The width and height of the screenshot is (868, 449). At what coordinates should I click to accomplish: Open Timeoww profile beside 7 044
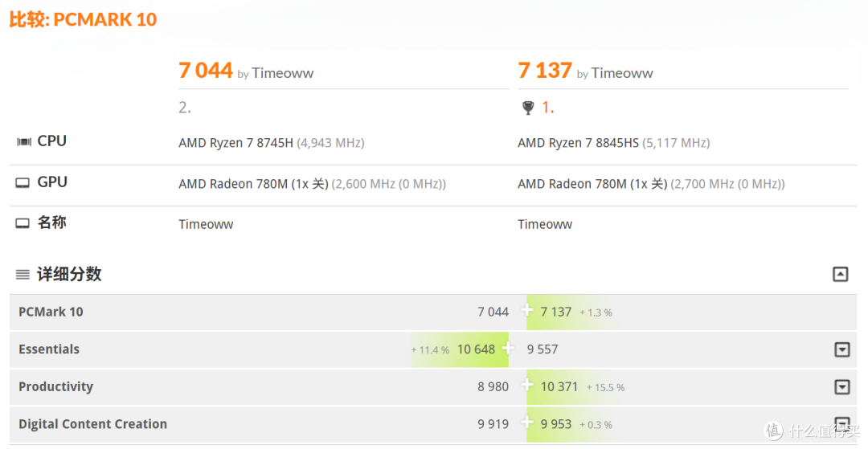click(x=282, y=73)
